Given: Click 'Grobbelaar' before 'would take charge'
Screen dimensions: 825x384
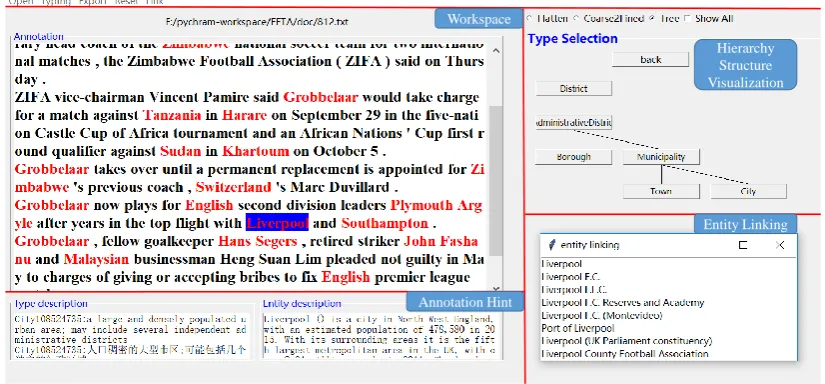Looking at the screenshot, I should (x=320, y=97).
